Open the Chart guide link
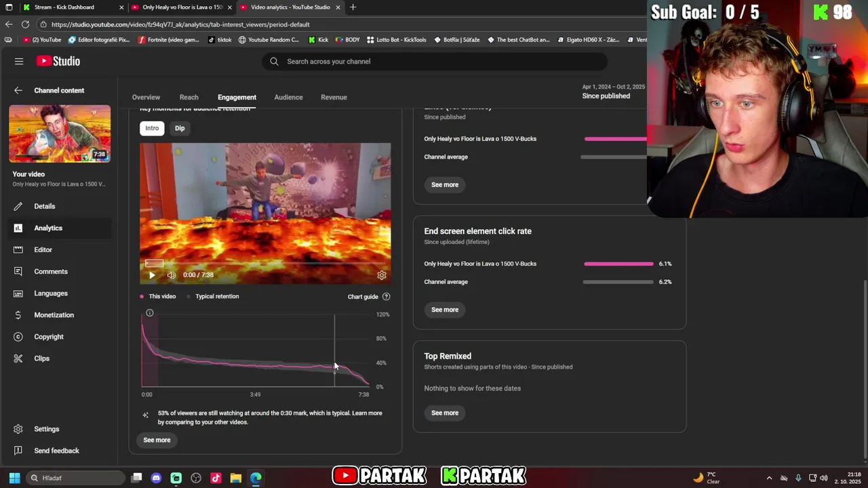 pos(363,296)
